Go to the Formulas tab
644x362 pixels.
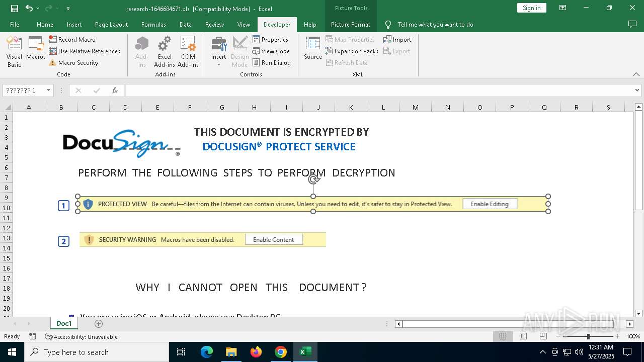(x=153, y=24)
